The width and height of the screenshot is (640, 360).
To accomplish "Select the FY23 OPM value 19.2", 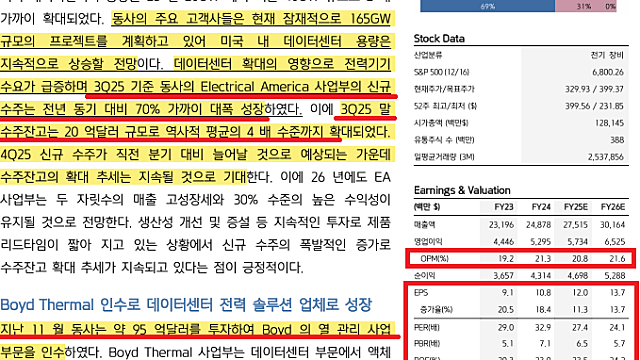I will coord(506,259).
